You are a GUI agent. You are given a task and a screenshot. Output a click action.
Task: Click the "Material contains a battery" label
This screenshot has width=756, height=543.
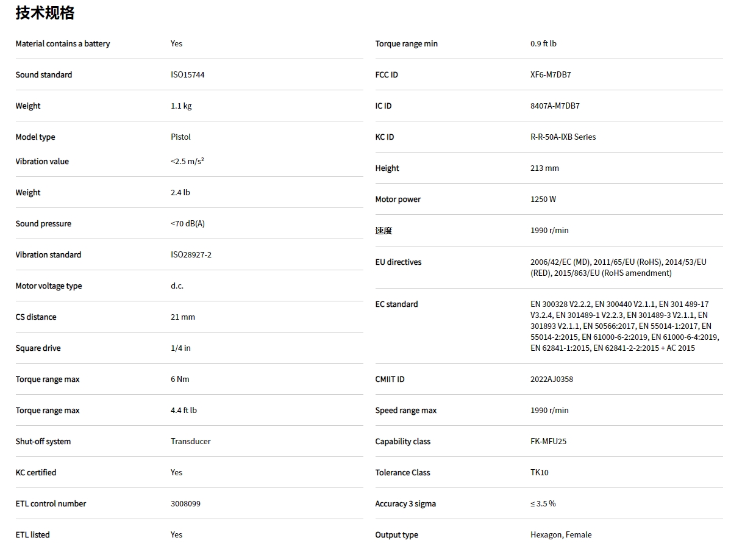pyautogui.click(x=62, y=44)
